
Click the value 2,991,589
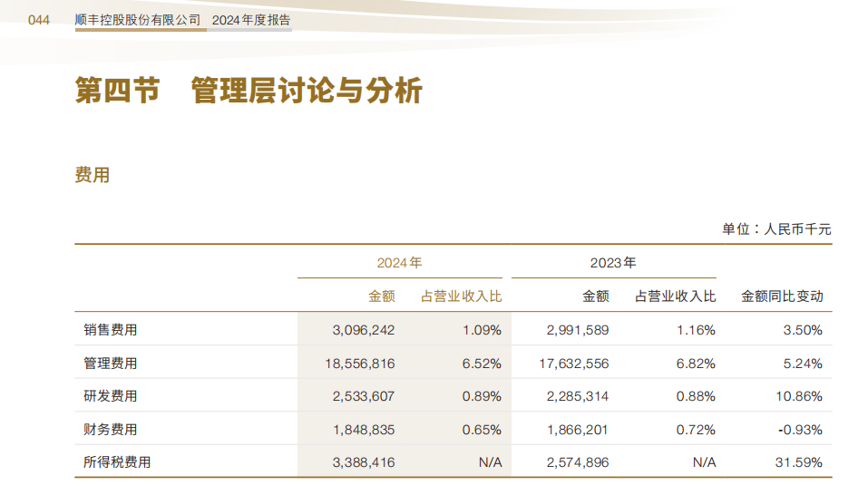578,330
